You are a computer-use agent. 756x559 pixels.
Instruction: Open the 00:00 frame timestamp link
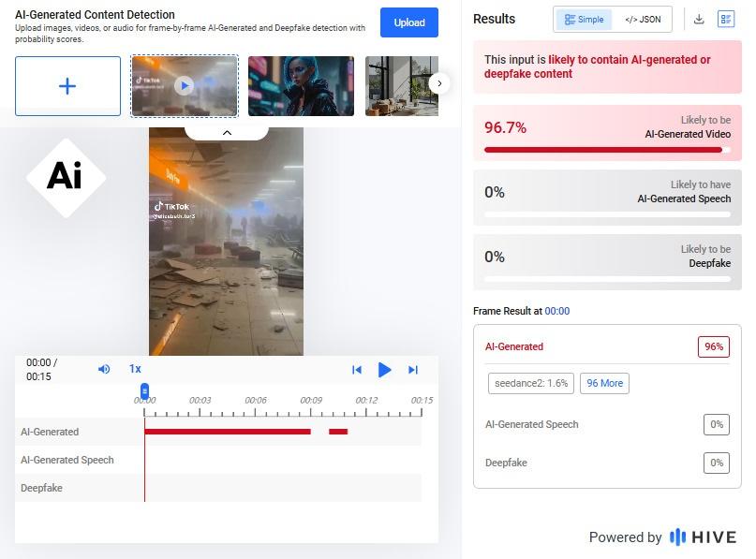coord(556,311)
